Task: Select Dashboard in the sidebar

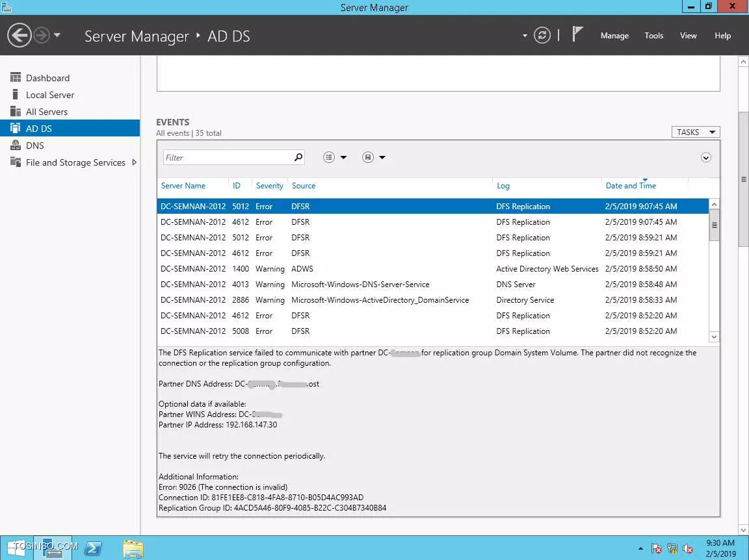Action: 70,78
